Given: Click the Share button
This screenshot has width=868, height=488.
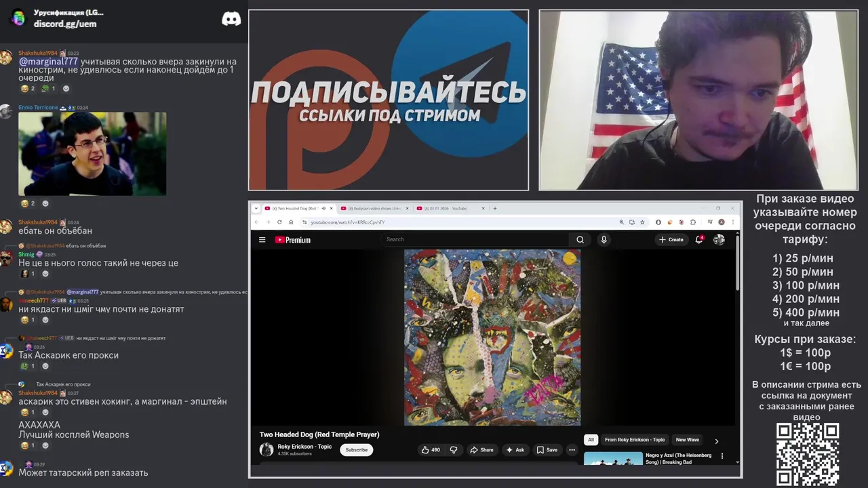Looking at the screenshot, I should point(481,449).
